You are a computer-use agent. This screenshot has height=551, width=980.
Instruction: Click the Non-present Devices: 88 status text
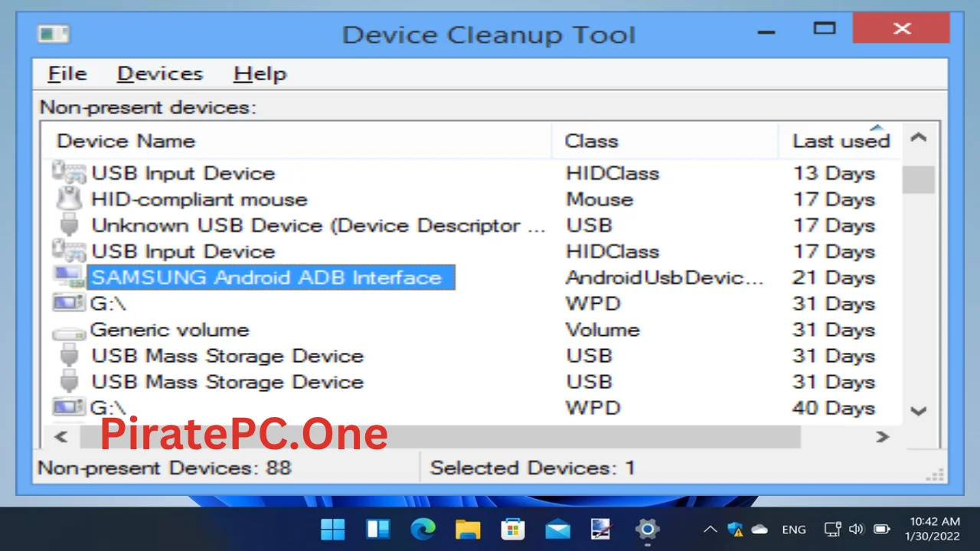[165, 468]
